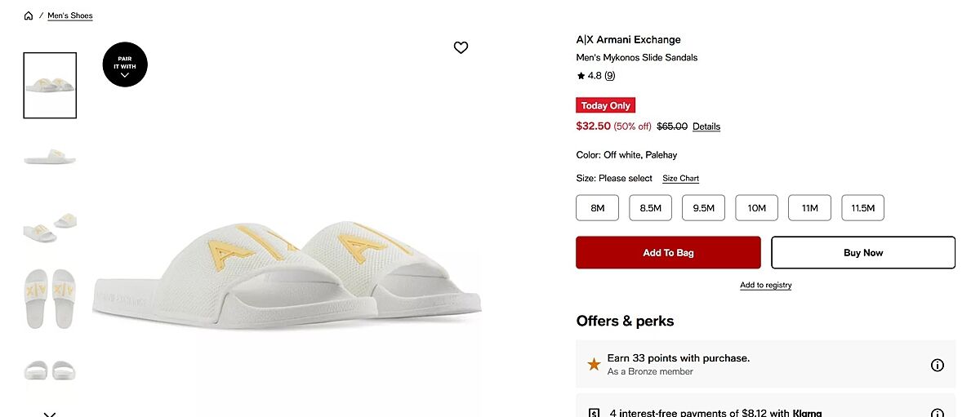Click the home icon in breadcrumb

(29, 16)
